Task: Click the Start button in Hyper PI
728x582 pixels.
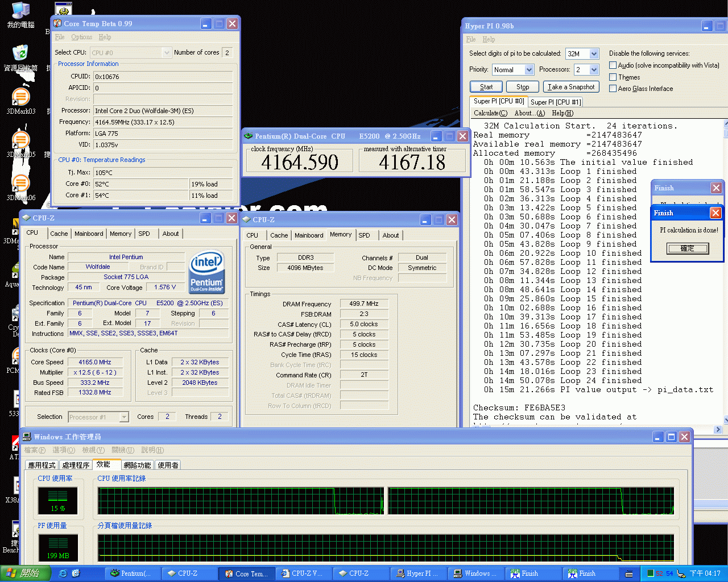Action: click(x=486, y=87)
